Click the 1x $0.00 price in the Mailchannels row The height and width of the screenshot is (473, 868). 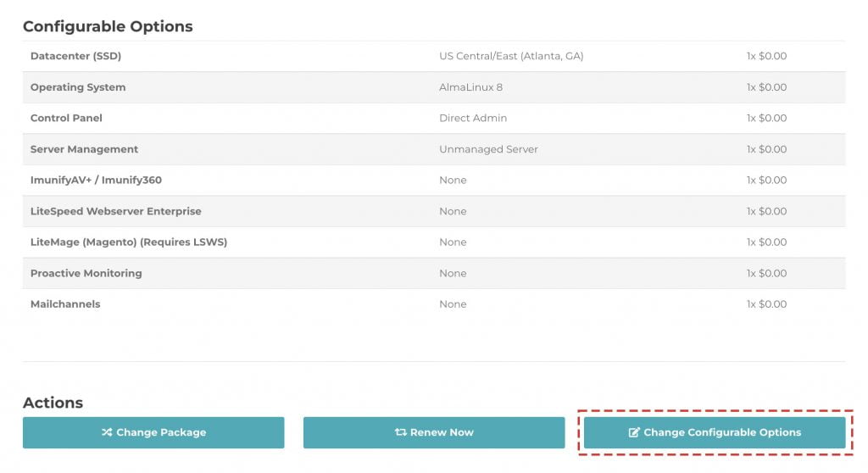766,304
